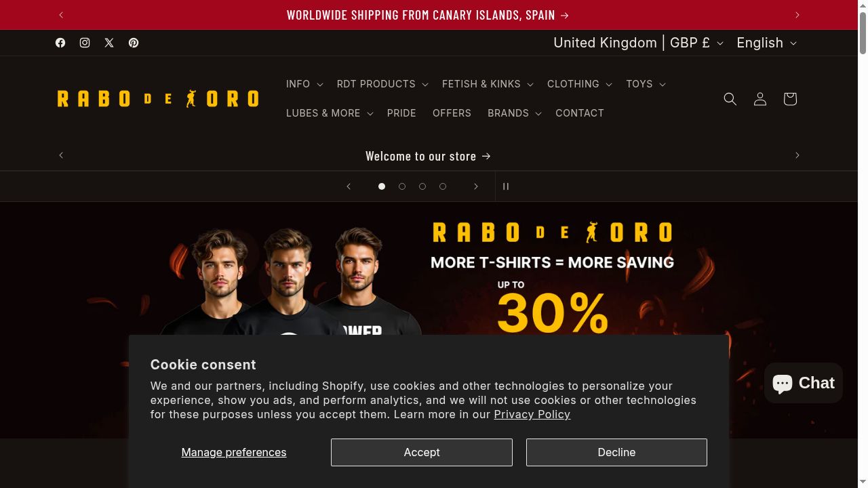Viewport: 868px width, 488px height.
Task: Open the PRIDE menu item
Action: [x=401, y=113]
